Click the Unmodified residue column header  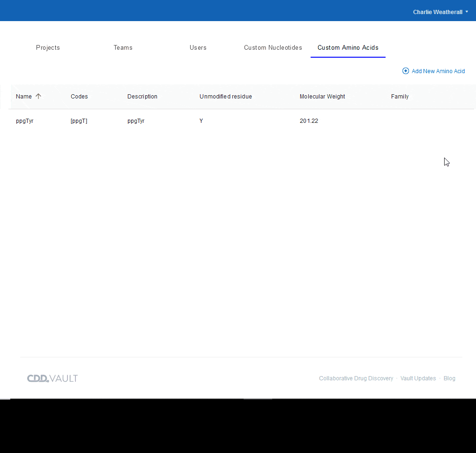(x=225, y=96)
